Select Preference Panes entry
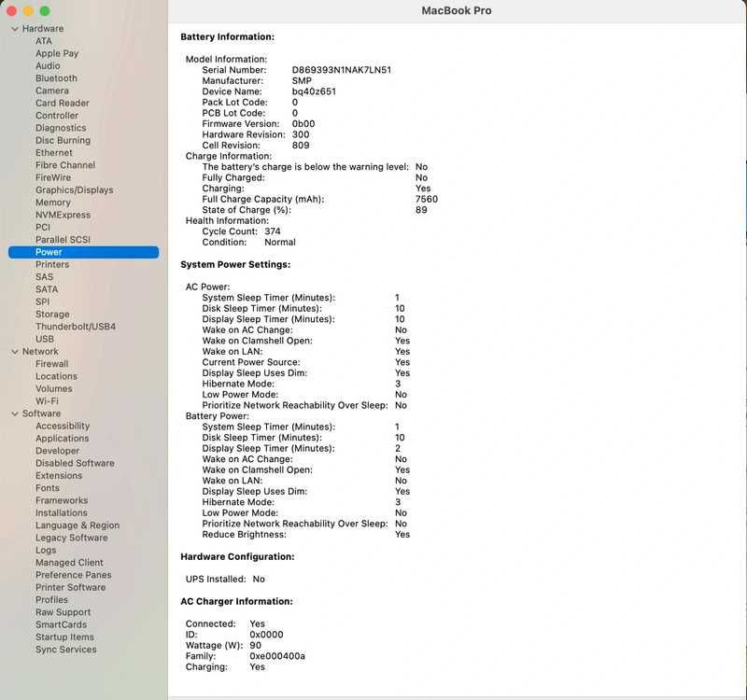 click(73, 575)
